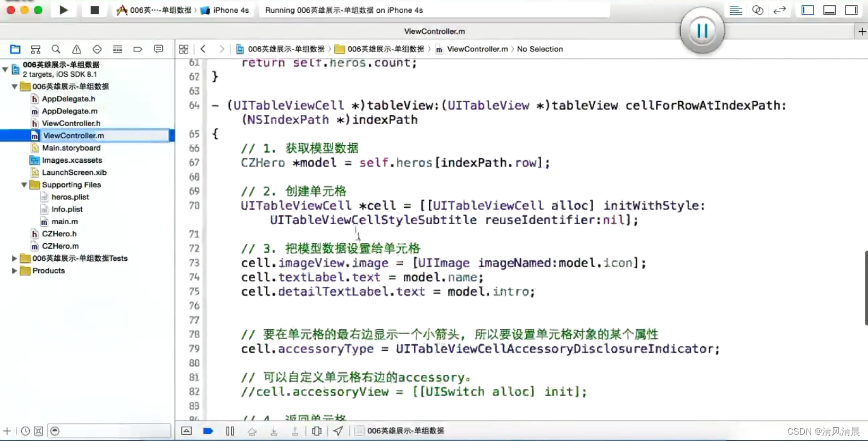Open CZHero.h file

(59, 234)
